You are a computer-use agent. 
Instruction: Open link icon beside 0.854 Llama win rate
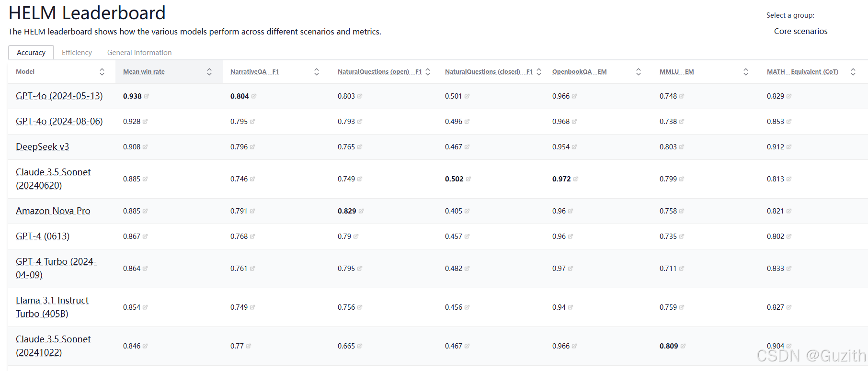tap(145, 307)
